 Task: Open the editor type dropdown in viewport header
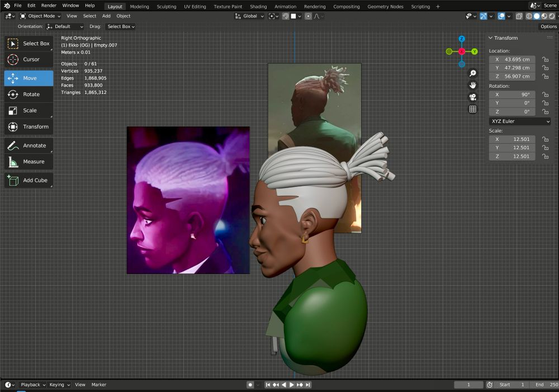click(x=10, y=16)
